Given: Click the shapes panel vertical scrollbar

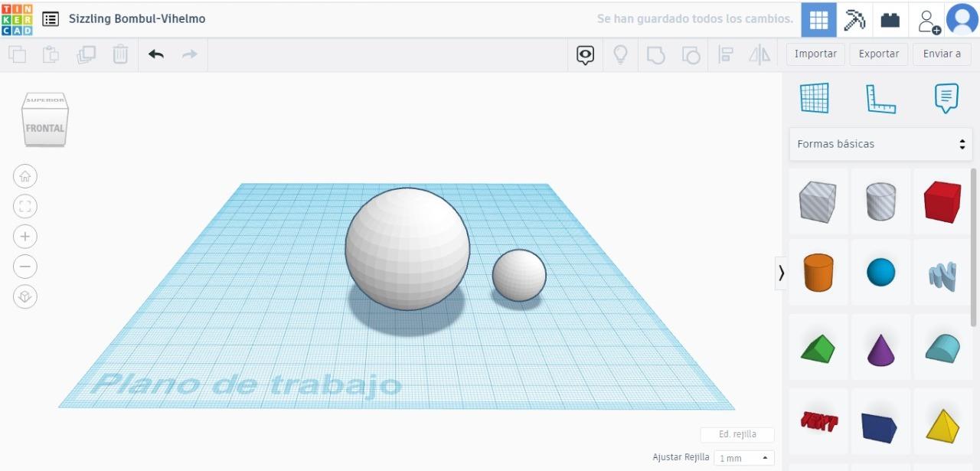Looking at the screenshot, I should pyautogui.click(x=974, y=247).
